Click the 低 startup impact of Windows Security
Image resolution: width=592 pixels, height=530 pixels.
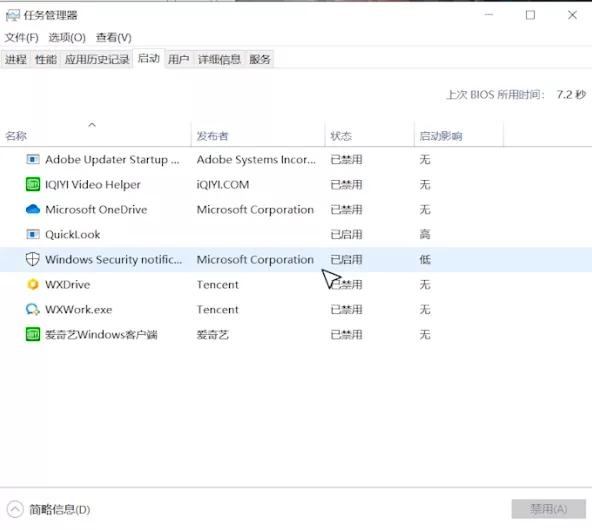[x=425, y=259]
